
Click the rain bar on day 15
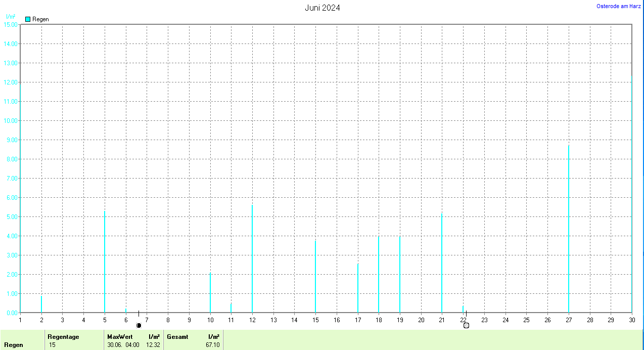pyautogui.click(x=315, y=276)
